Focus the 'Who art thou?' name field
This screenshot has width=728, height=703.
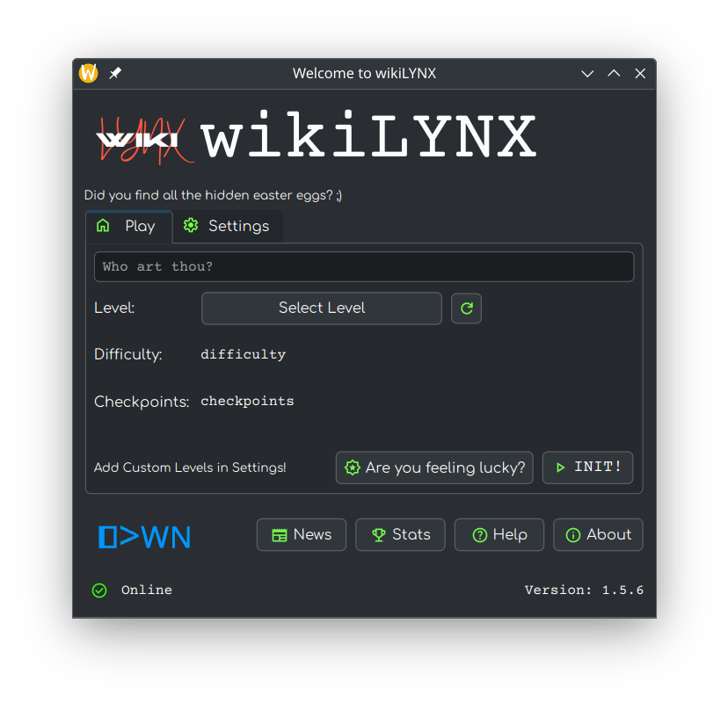[363, 266]
